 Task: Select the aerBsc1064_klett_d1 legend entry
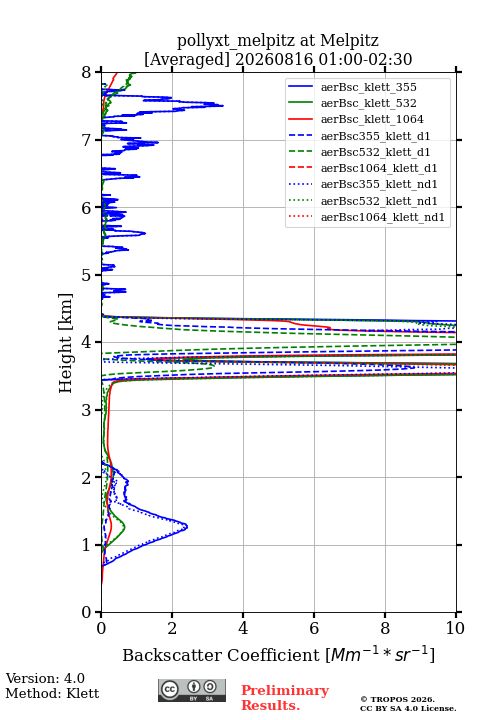(363, 168)
